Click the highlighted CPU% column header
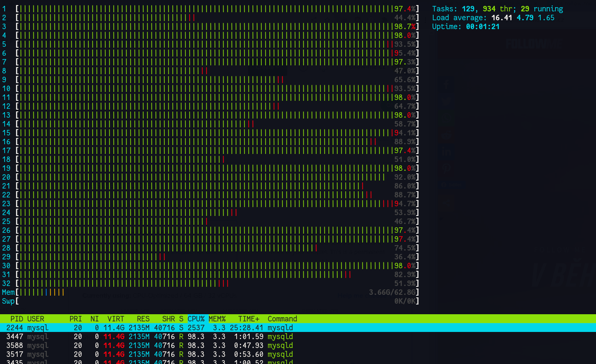The image size is (596, 364). (197, 319)
